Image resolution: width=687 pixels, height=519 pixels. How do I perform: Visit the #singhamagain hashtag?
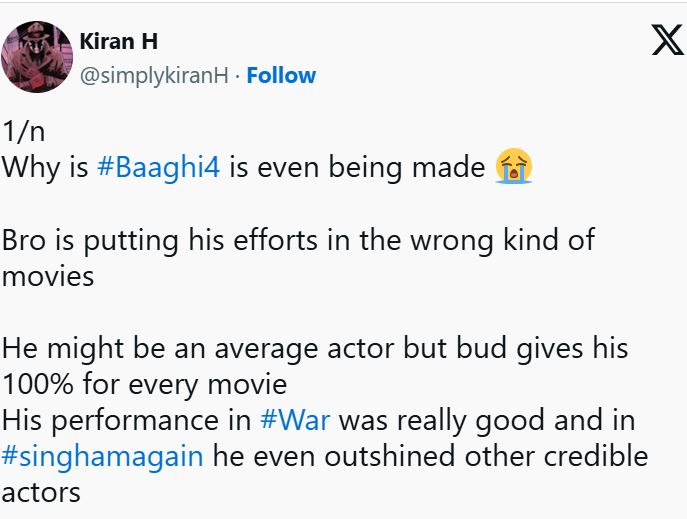point(103,457)
